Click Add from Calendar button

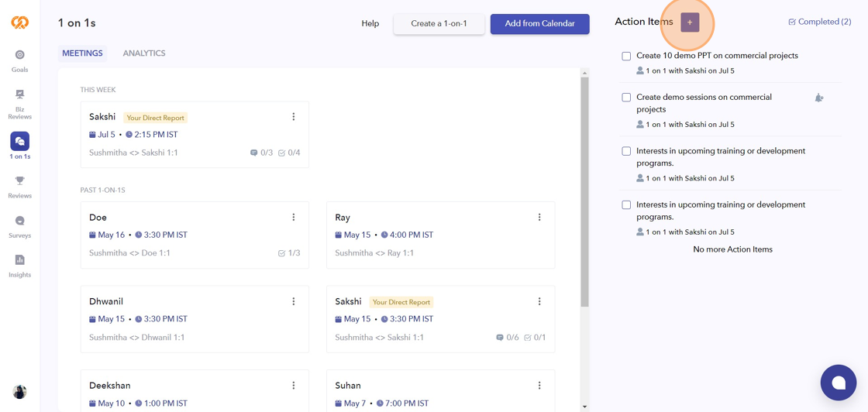click(539, 24)
